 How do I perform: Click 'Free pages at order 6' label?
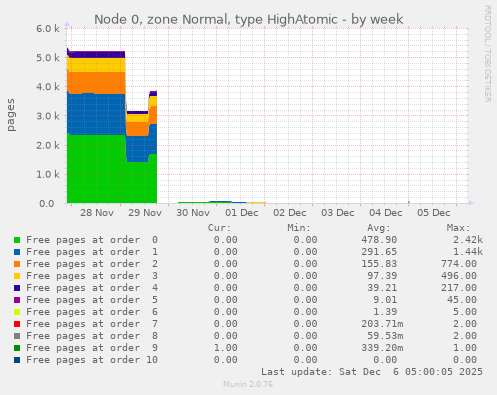point(92,312)
